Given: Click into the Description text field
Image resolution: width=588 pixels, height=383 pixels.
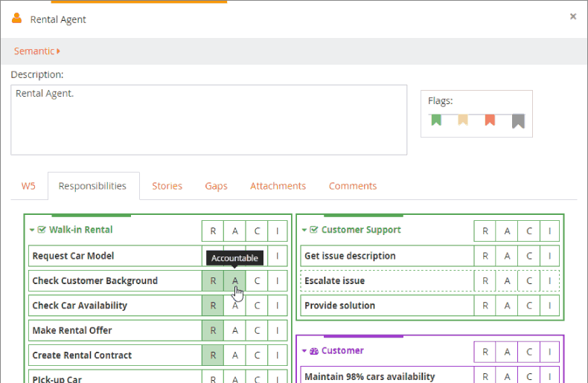Looking at the screenshot, I should point(208,119).
